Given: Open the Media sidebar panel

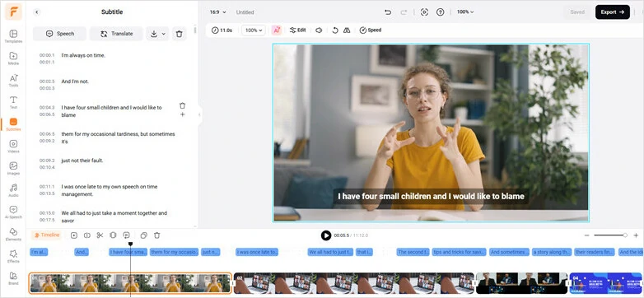Looking at the screenshot, I should coord(13,58).
